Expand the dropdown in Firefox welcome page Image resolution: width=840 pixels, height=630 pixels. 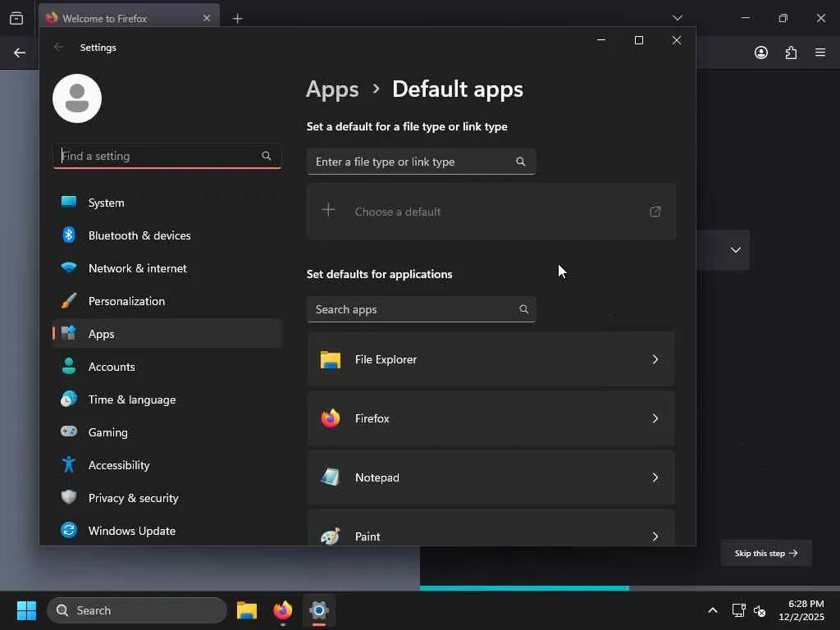736,250
